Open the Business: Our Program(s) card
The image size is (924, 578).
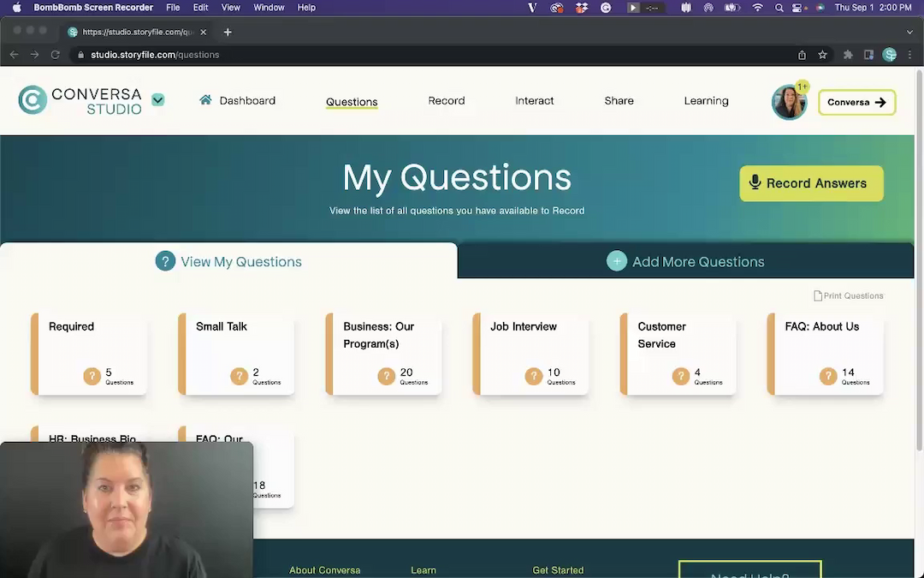[383, 354]
